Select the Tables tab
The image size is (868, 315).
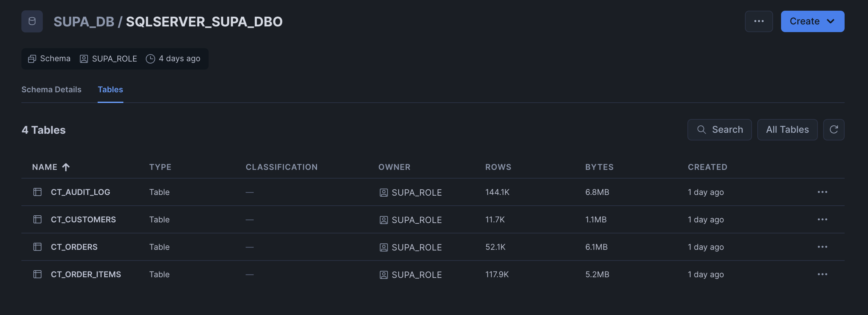[110, 90]
